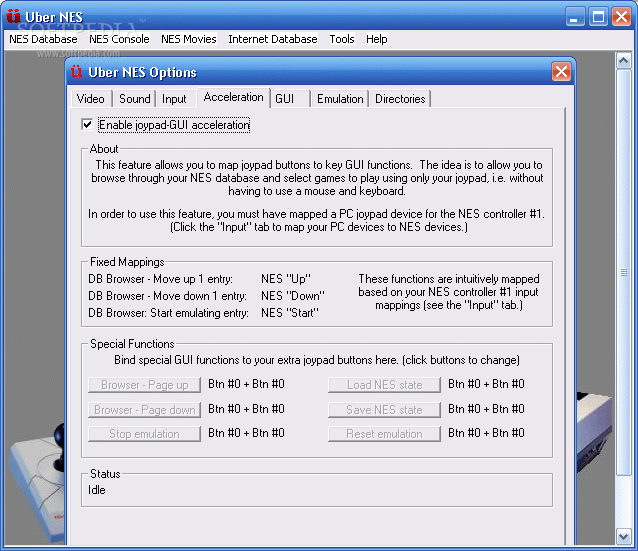Click Btn #0 + Btn #0 beside Load NES state
Viewport: 638px width, 551px height.
(486, 384)
